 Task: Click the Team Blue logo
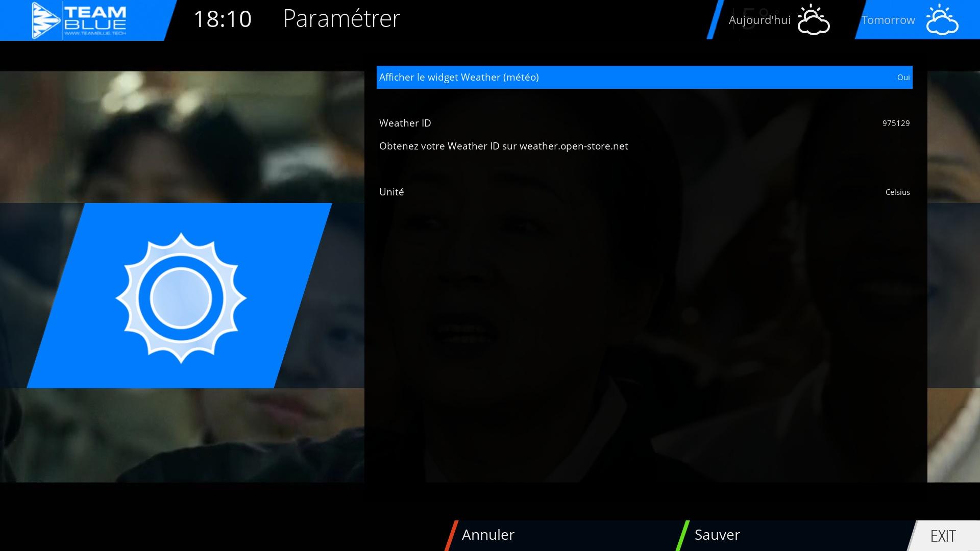(x=80, y=20)
